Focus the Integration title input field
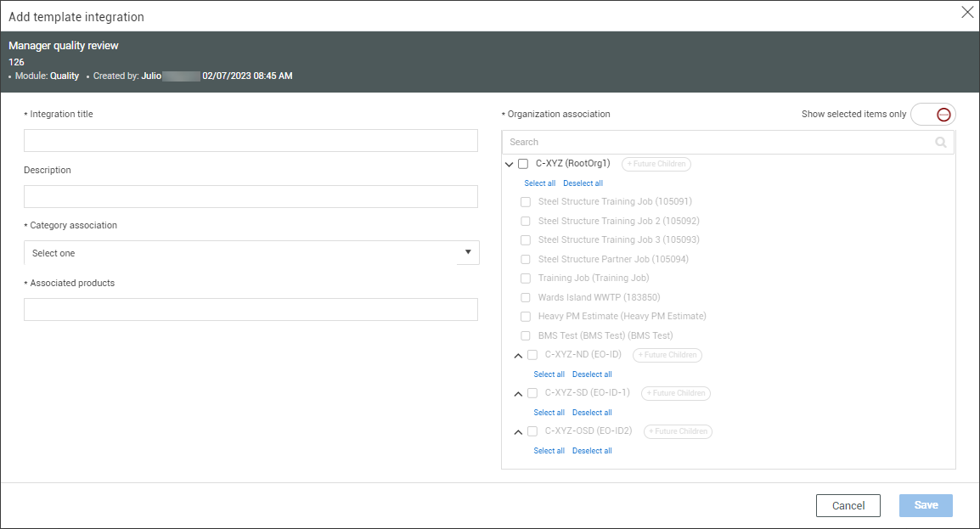Viewport: 980px width, 529px height. (x=251, y=141)
